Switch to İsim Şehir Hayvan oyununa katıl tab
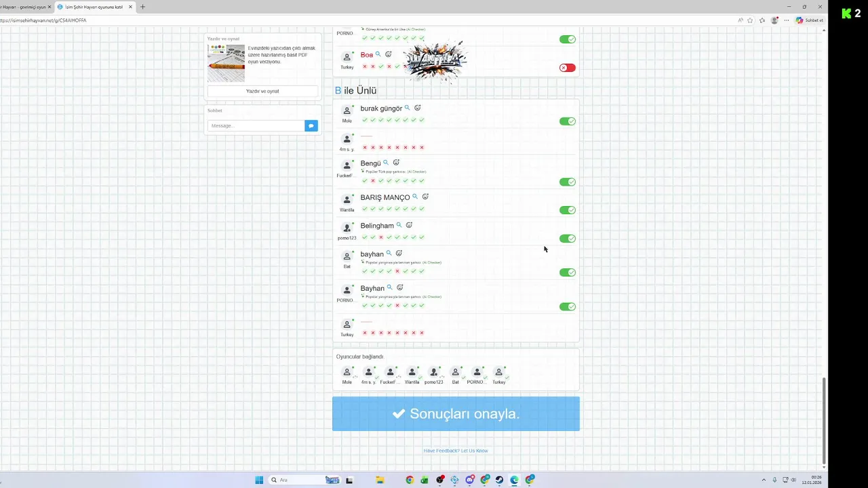The height and width of the screenshot is (488, 868). [x=94, y=7]
